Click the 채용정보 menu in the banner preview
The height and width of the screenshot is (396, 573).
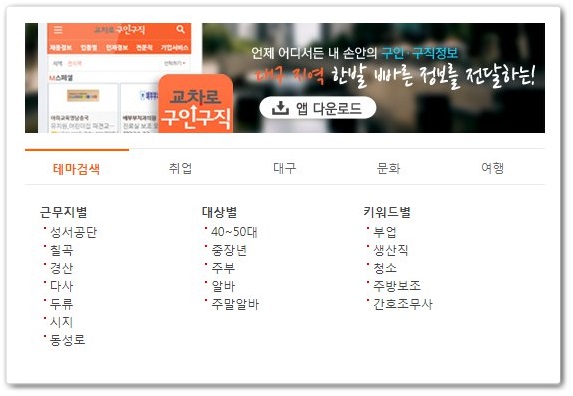(61, 48)
